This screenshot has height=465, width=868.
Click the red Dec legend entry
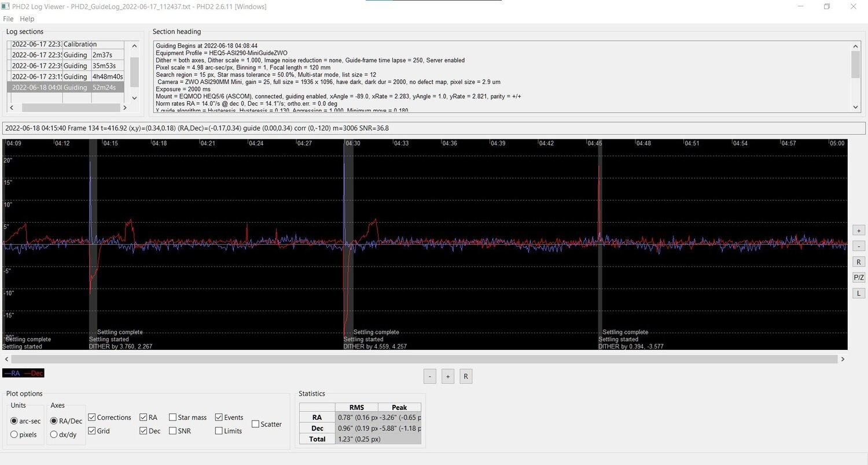(x=34, y=373)
